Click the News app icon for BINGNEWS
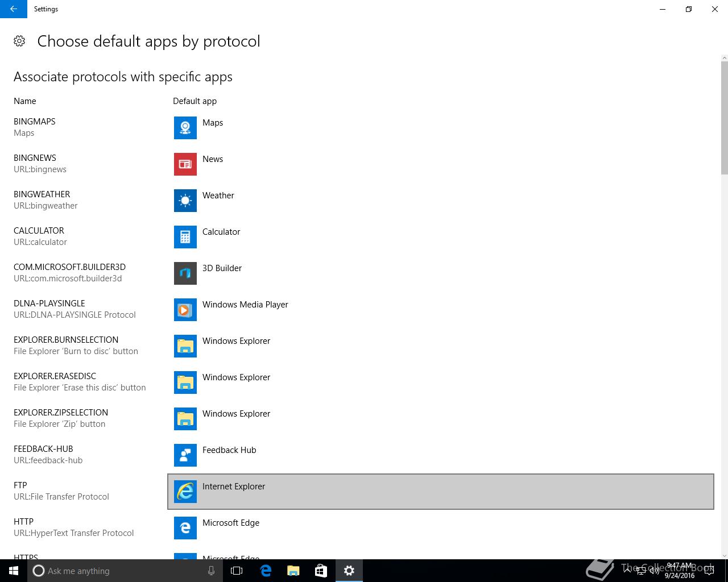This screenshot has height=582, width=728. [x=185, y=164]
